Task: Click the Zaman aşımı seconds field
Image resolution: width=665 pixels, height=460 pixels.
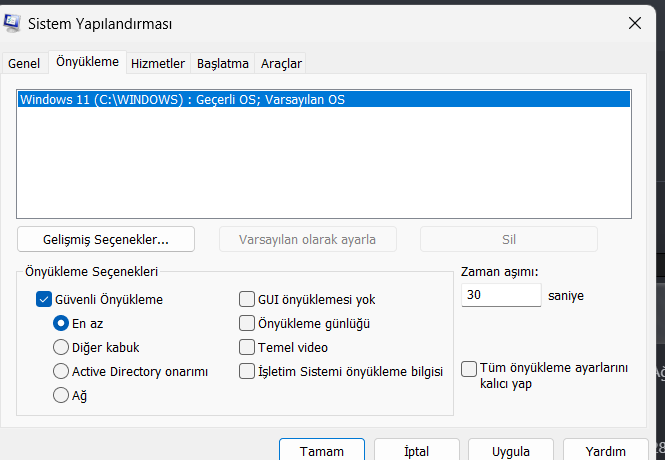Action: coord(502,296)
